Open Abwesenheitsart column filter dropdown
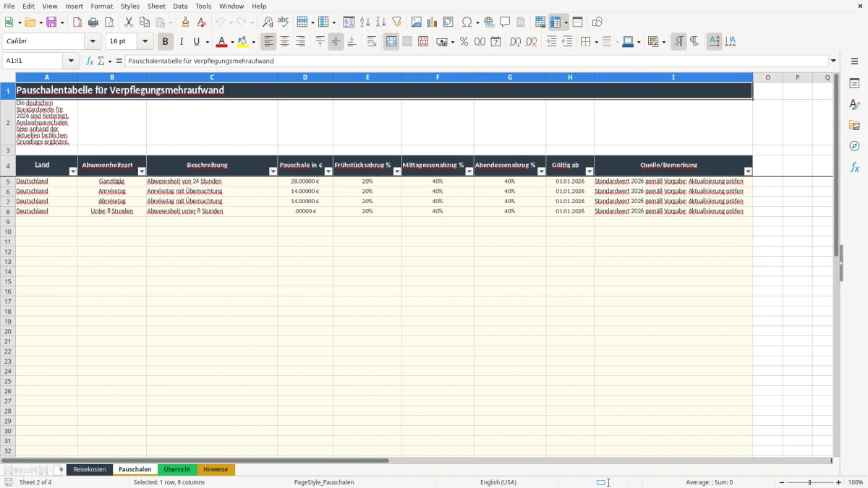 coord(142,171)
